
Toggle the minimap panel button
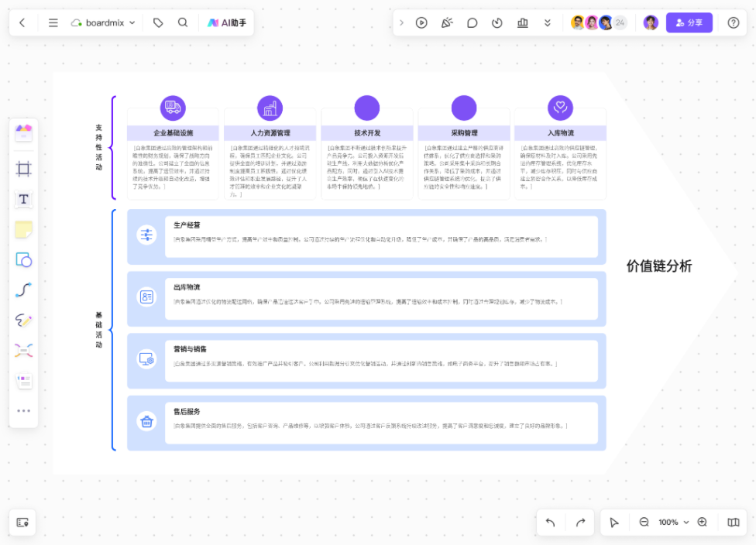[x=22, y=523]
